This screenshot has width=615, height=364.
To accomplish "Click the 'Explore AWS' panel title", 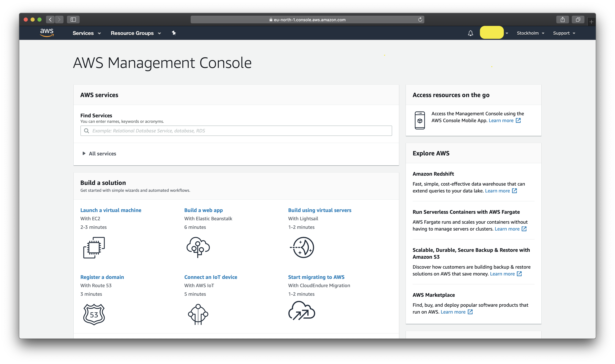I will pyautogui.click(x=431, y=153).
